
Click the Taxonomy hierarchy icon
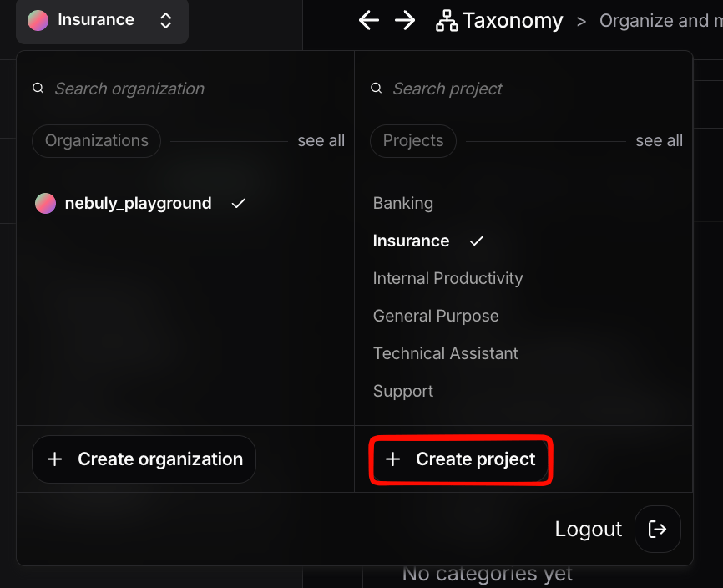(447, 21)
